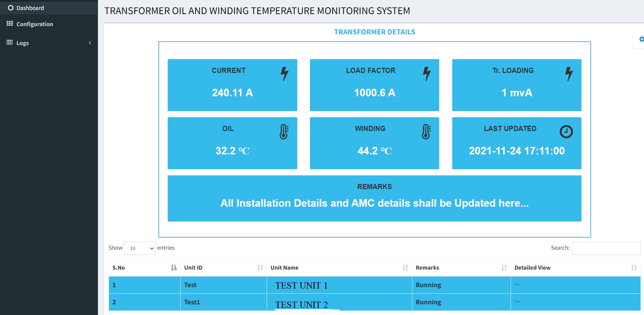644x315 pixels.
Task: Click the lightning bolt on Tr. LOADING card
Action: click(569, 74)
